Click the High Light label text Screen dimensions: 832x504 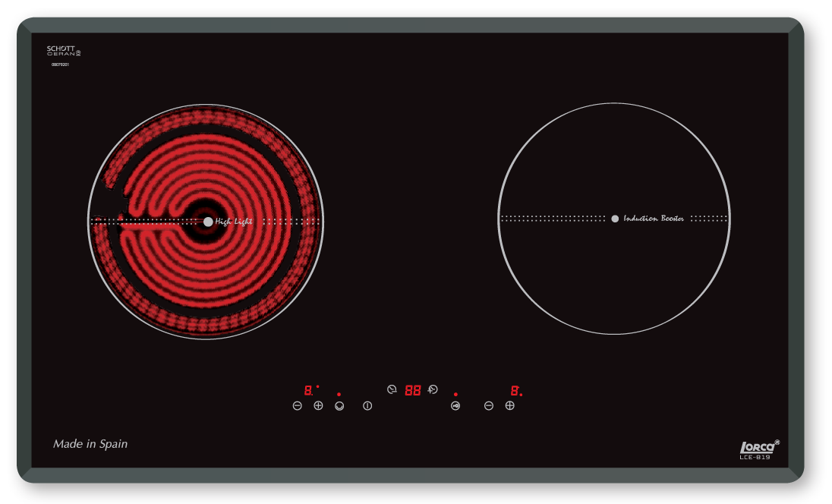coord(234,222)
